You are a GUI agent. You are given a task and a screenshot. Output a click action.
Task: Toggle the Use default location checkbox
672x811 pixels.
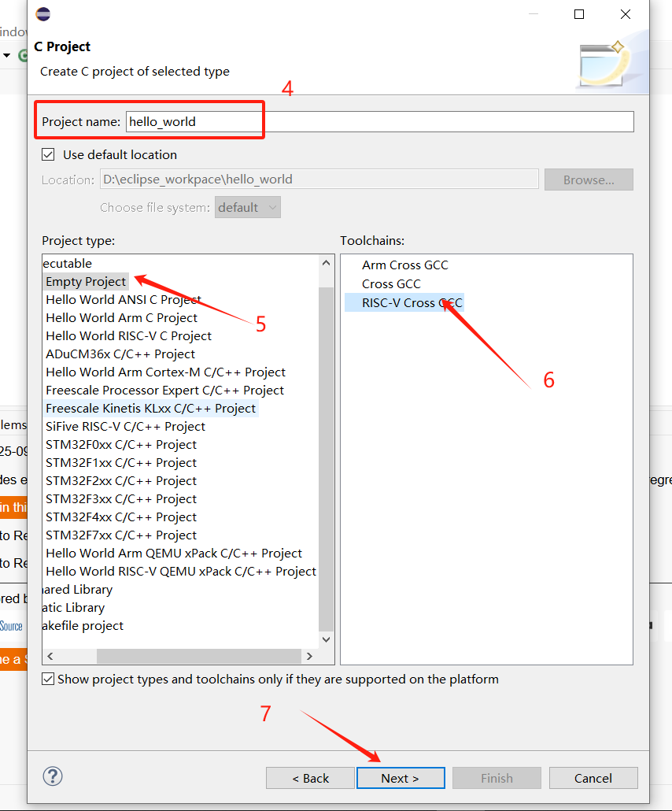point(48,154)
